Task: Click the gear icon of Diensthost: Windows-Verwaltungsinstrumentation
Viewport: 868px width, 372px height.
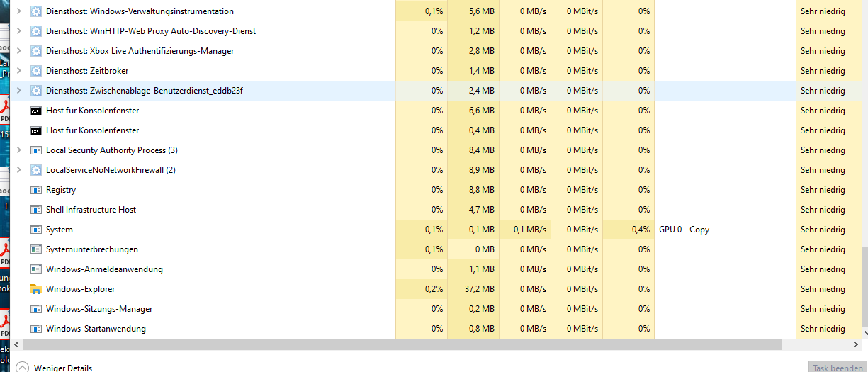Action: click(36, 11)
